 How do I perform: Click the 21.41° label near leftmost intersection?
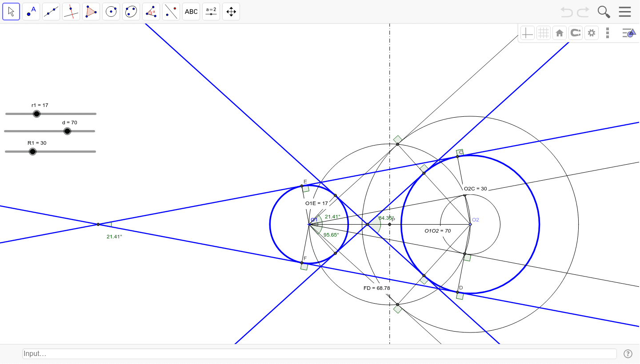click(x=114, y=237)
